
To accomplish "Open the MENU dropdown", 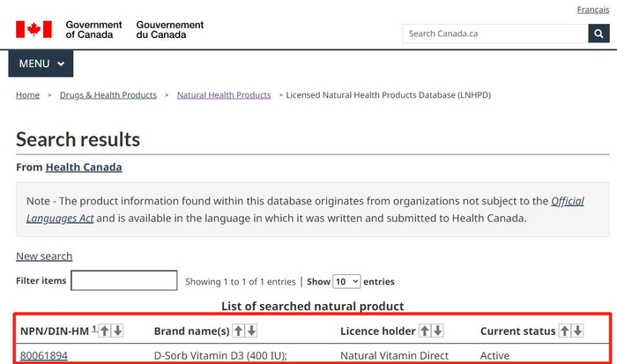I will (x=41, y=63).
